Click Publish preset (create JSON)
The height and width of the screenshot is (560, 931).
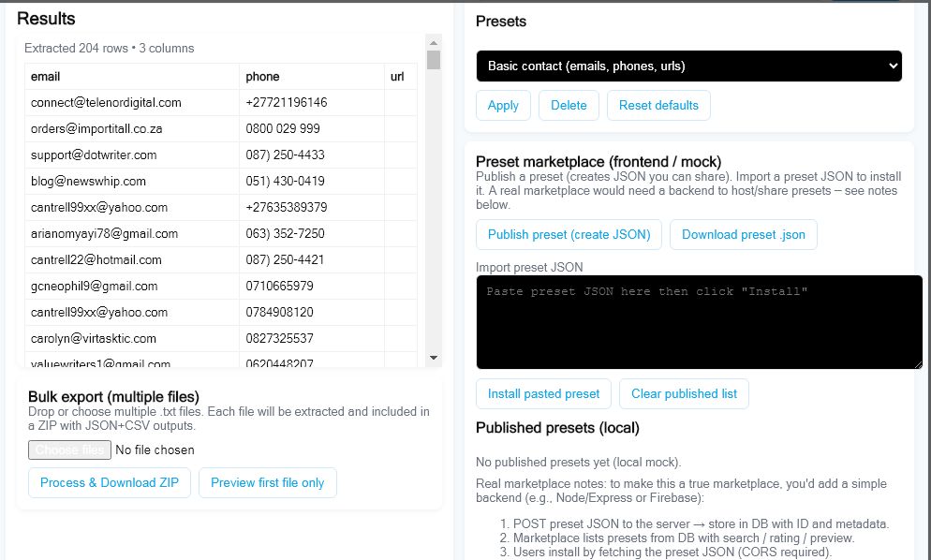click(x=569, y=235)
